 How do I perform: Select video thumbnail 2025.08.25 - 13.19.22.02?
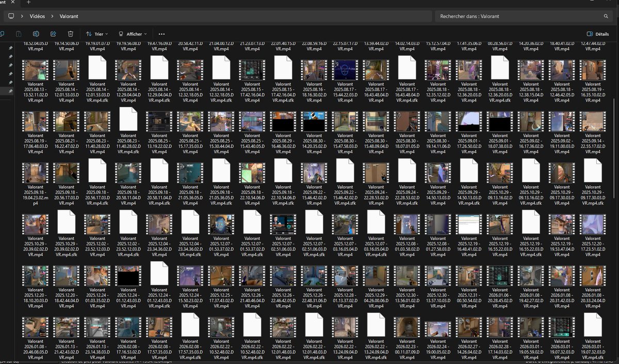click(x=159, y=121)
